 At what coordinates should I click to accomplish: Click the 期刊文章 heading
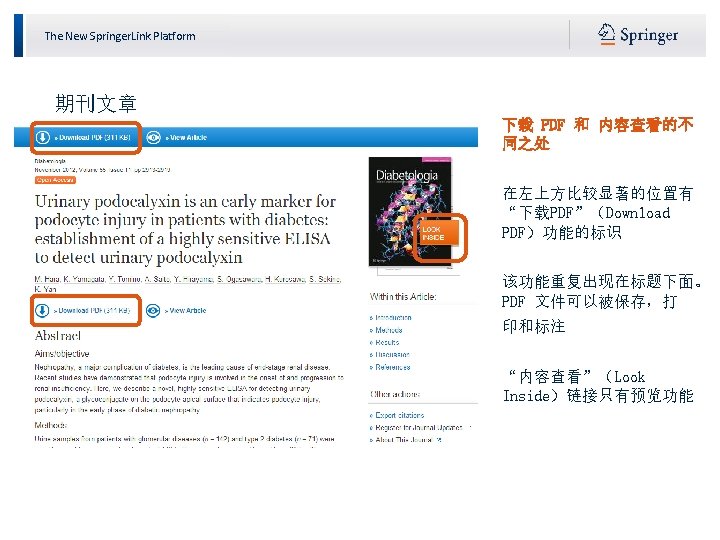(96, 103)
